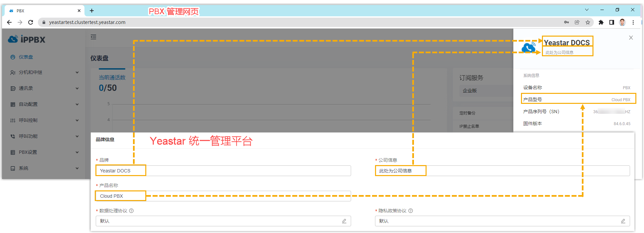The width and height of the screenshot is (644, 233).
Task: Click the 公司信息 input field
Action: [x=502, y=171]
